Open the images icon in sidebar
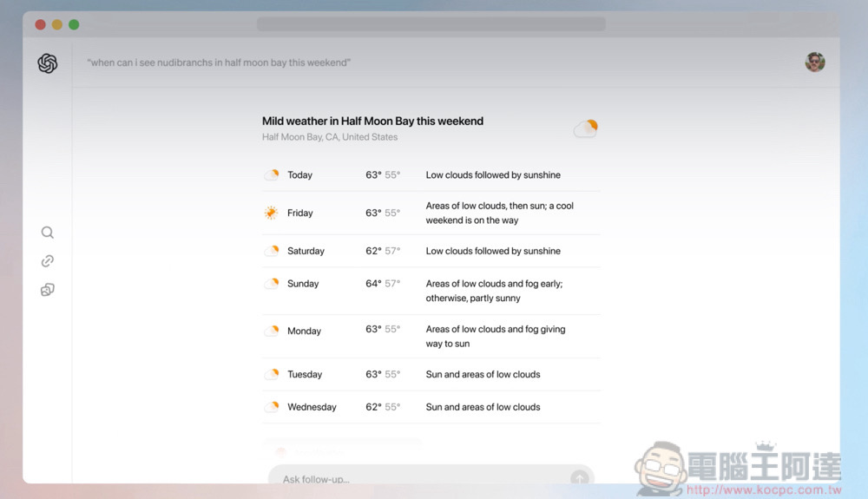Viewport: 868px width, 499px height. (x=48, y=290)
